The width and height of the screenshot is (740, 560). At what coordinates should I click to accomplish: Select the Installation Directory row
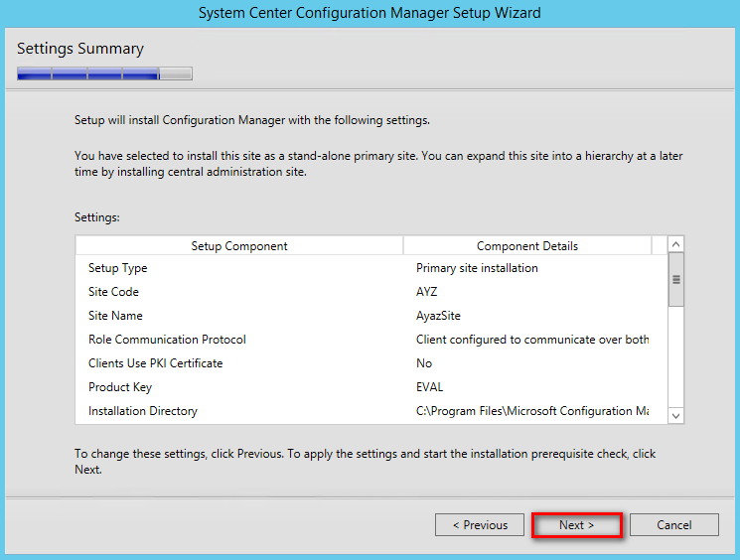click(371, 411)
